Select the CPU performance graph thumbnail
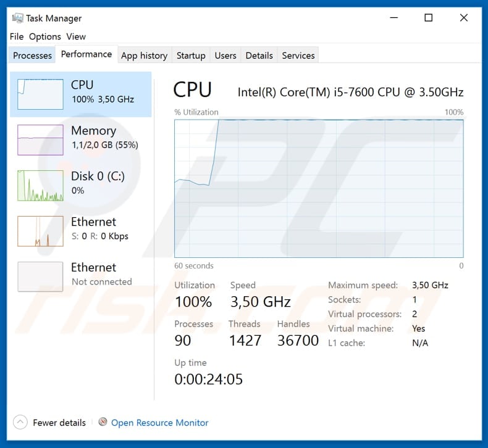This screenshot has width=488, height=448. click(x=40, y=94)
